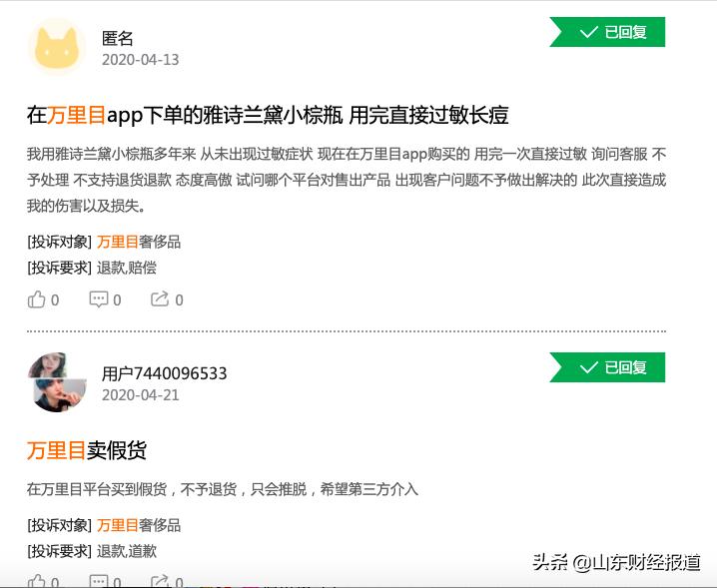Screen dimensions: 717x588
Task: Click the paragraph starting 我用雅诗兰黛小棕瓶多年来
Action: pos(347,180)
